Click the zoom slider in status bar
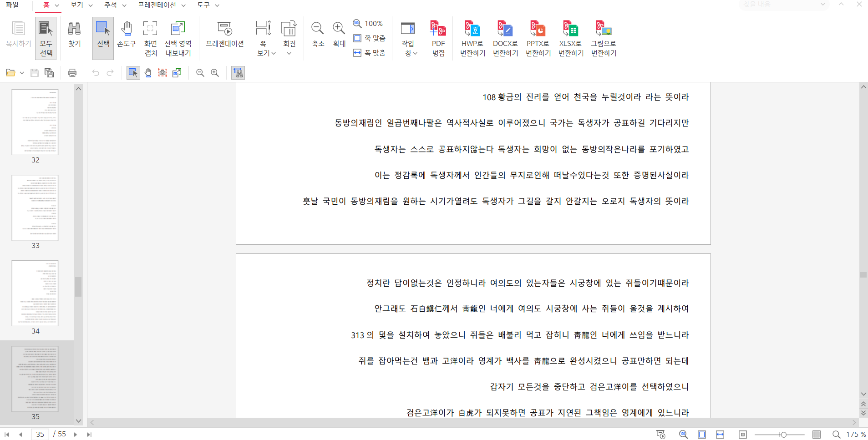868x440 pixels. (783, 435)
